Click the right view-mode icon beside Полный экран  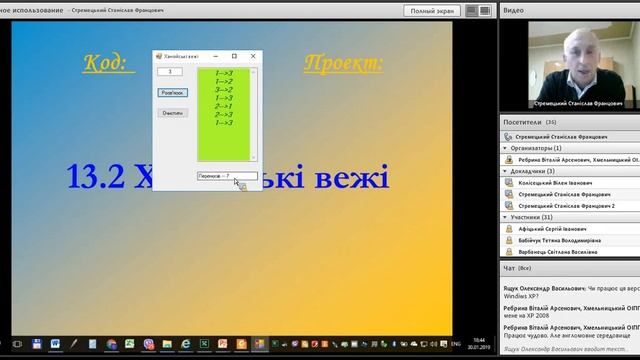pyautogui.click(x=485, y=11)
